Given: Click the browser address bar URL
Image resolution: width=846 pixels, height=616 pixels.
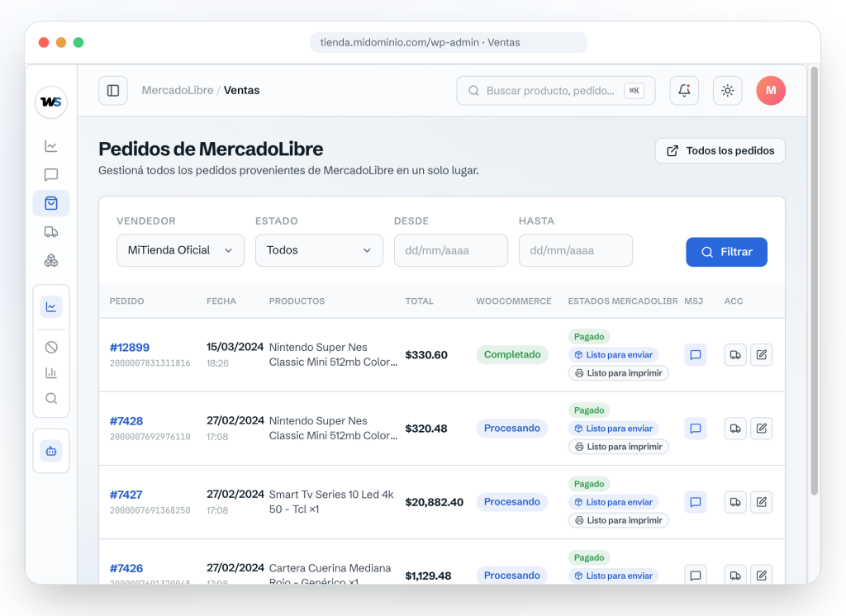Looking at the screenshot, I should tap(448, 43).
